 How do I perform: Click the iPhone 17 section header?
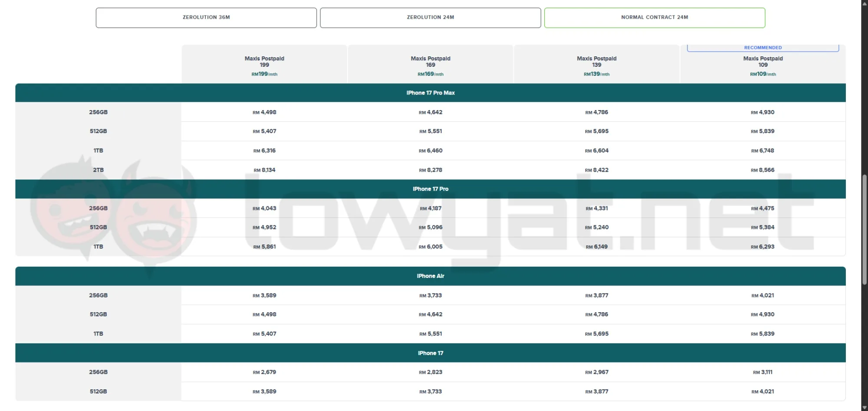coord(431,353)
